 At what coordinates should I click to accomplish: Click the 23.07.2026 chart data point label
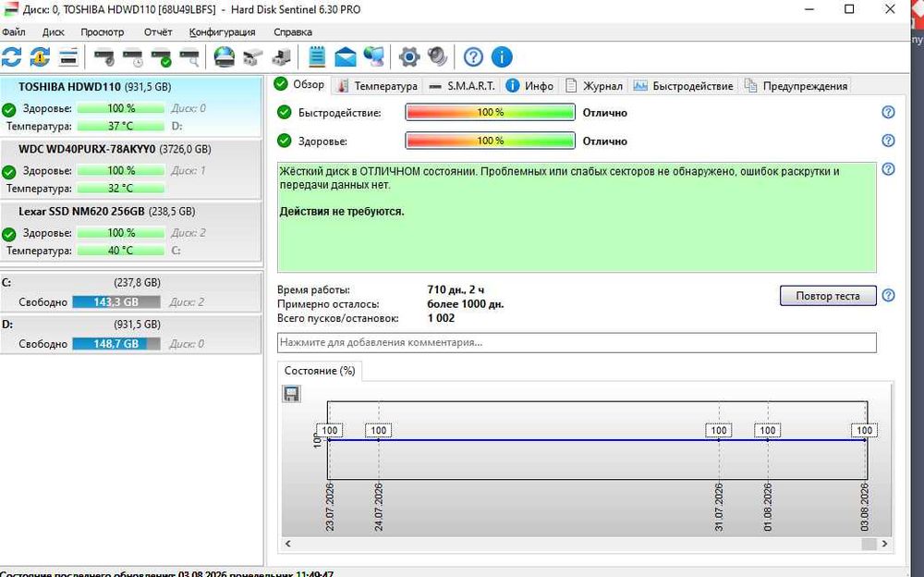(x=330, y=430)
